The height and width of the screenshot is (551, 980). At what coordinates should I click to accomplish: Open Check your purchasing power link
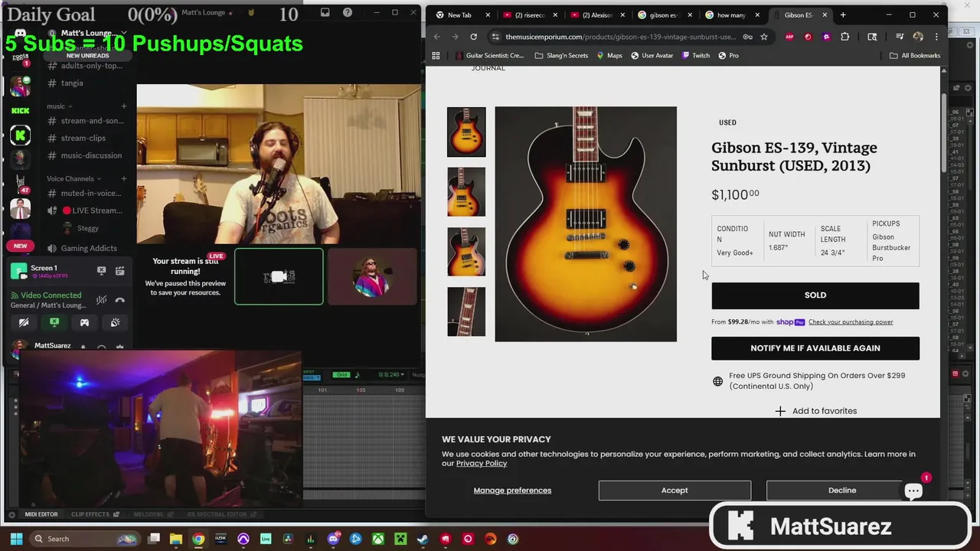(x=851, y=322)
